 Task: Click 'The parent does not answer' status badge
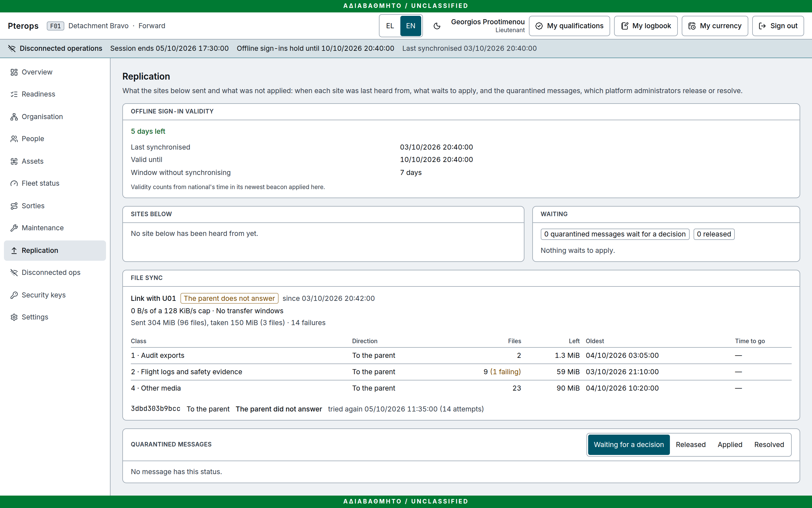pyautogui.click(x=229, y=298)
